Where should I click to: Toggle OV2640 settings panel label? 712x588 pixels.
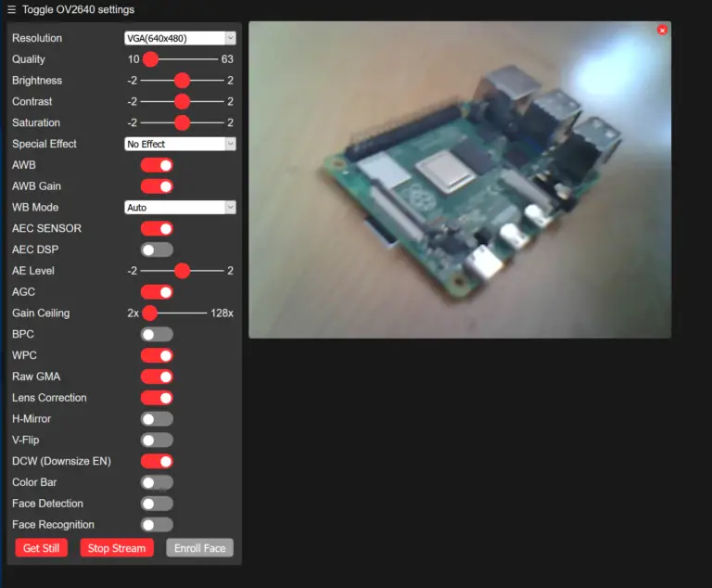(78, 9)
